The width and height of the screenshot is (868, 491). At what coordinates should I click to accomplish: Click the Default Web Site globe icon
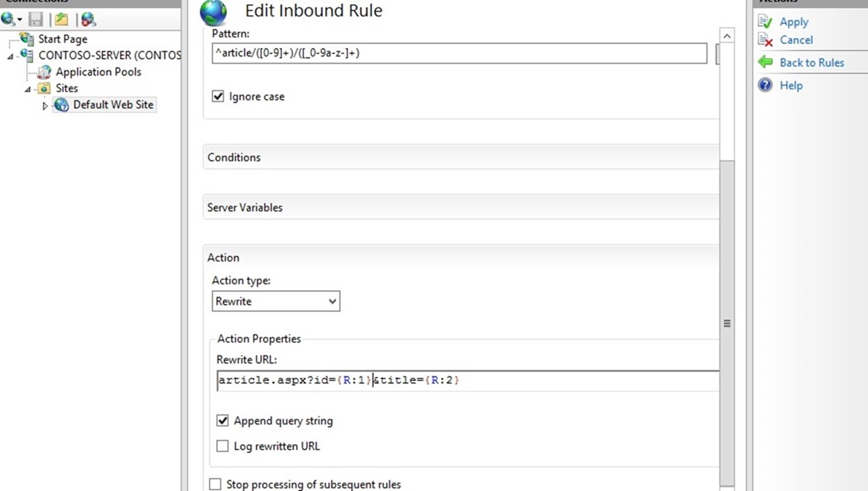pos(61,105)
